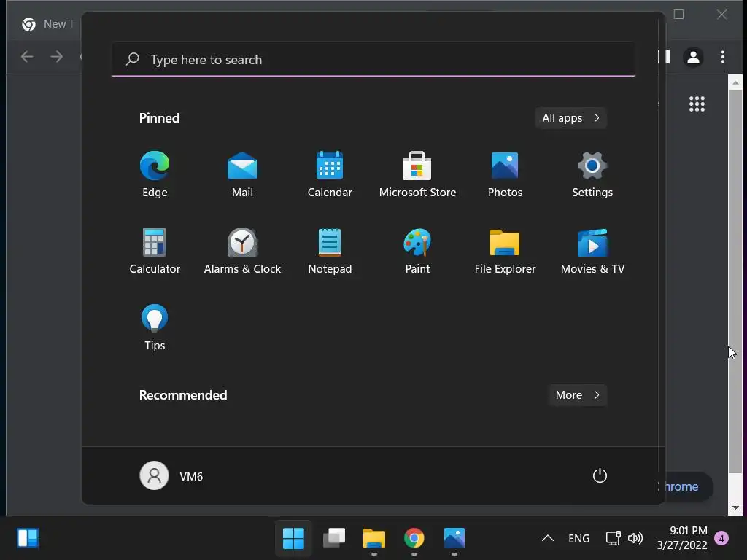Show All apps list
This screenshot has width=747, height=560.
pos(570,118)
